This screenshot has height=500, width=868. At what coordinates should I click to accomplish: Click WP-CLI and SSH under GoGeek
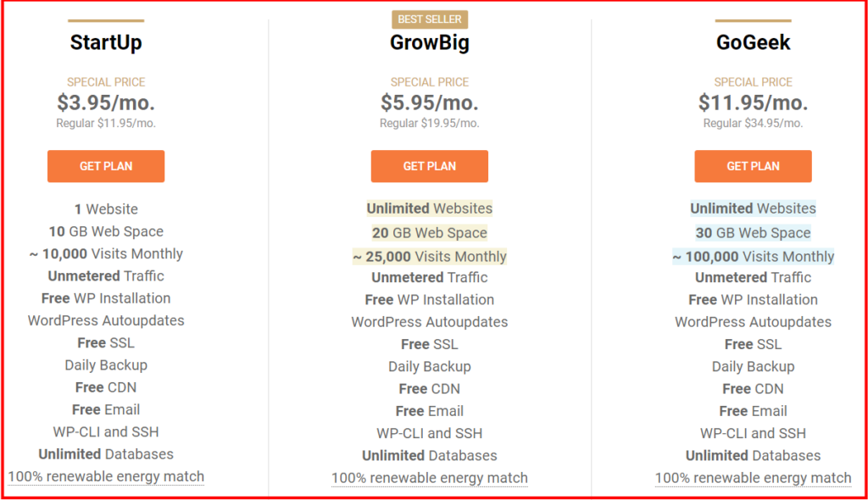click(753, 432)
